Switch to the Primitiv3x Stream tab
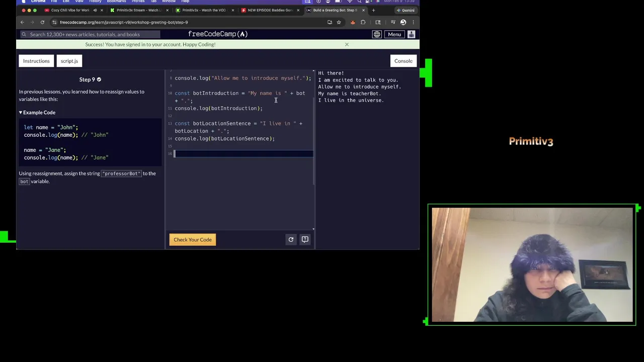644x362 pixels. coord(138,10)
